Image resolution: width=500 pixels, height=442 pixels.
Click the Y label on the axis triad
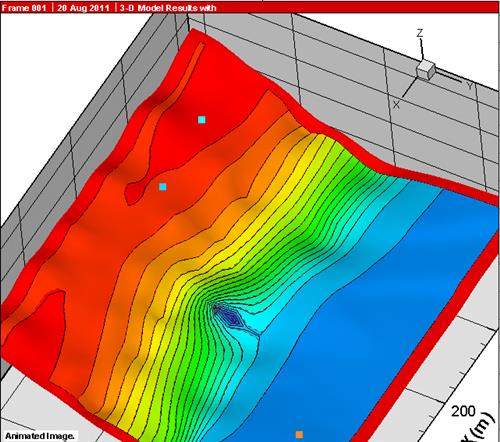coord(470,86)
